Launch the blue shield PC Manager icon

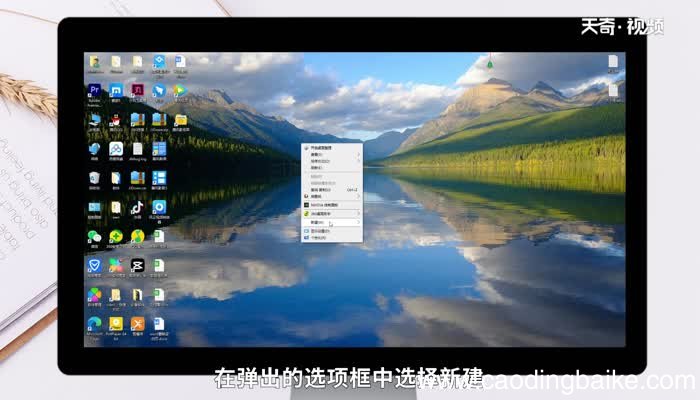tap(94, 265)
